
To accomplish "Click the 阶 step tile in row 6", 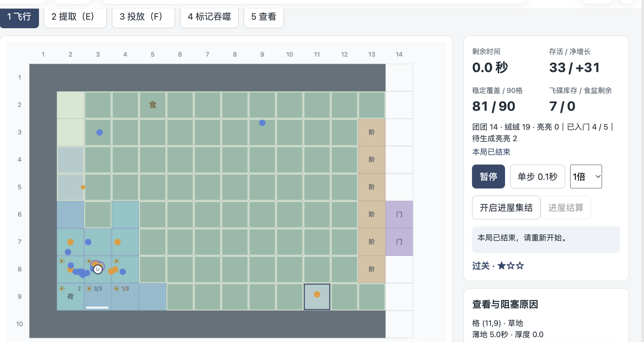I will (x=372, y=214).
